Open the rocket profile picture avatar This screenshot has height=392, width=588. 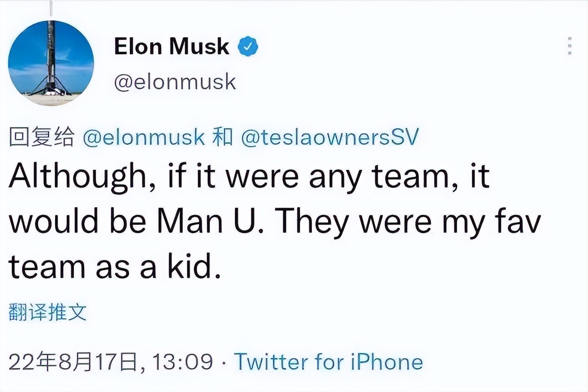point(51,63)
